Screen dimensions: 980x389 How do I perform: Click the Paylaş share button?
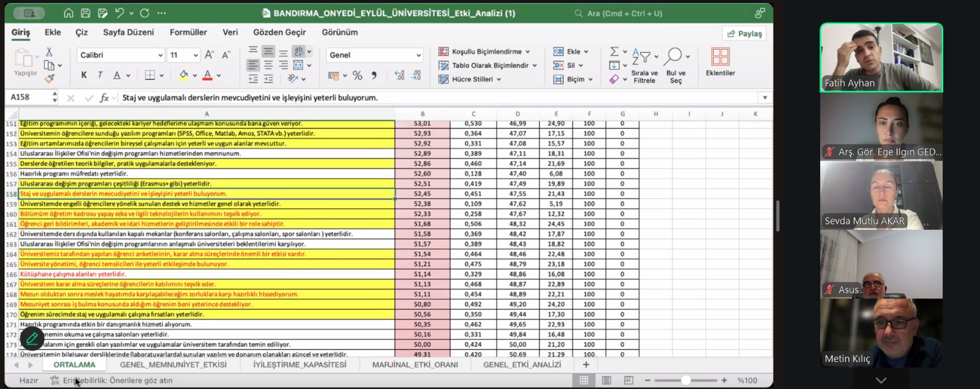(x=744, y=34)
